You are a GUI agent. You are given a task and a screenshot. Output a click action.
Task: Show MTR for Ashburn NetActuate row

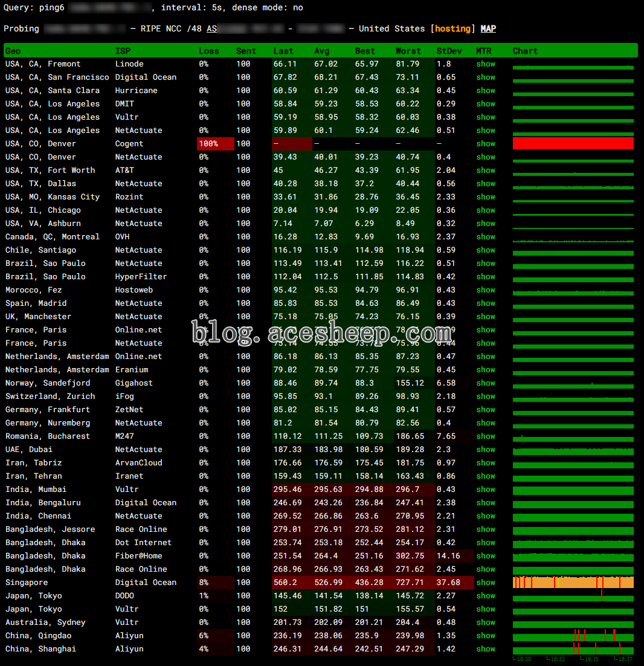pyautogui.click(x=485, y=224)
